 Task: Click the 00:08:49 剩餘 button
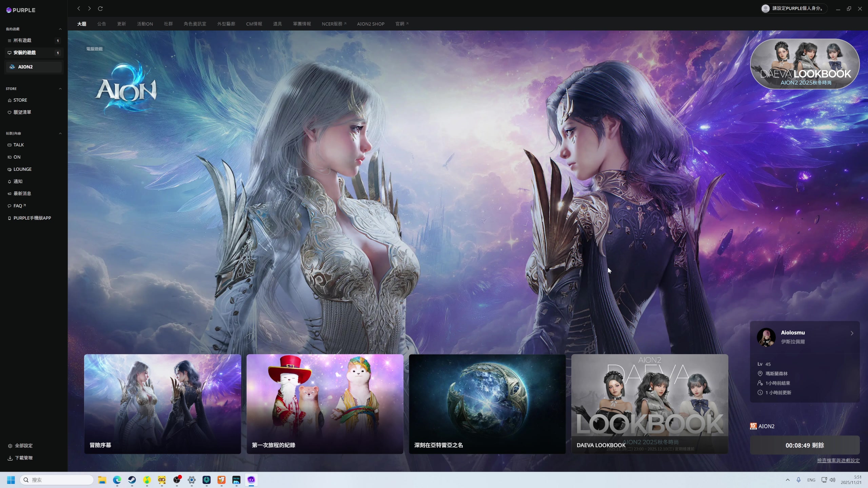805,445
